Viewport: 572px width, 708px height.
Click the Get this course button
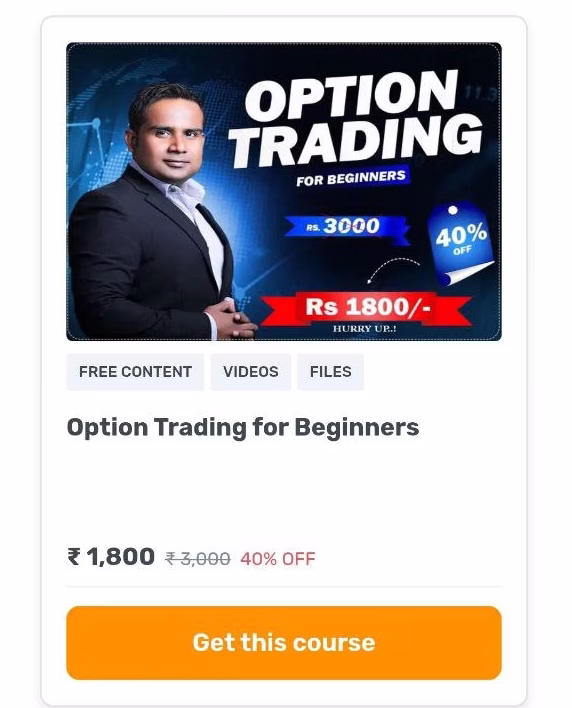[x=284, y=643]
